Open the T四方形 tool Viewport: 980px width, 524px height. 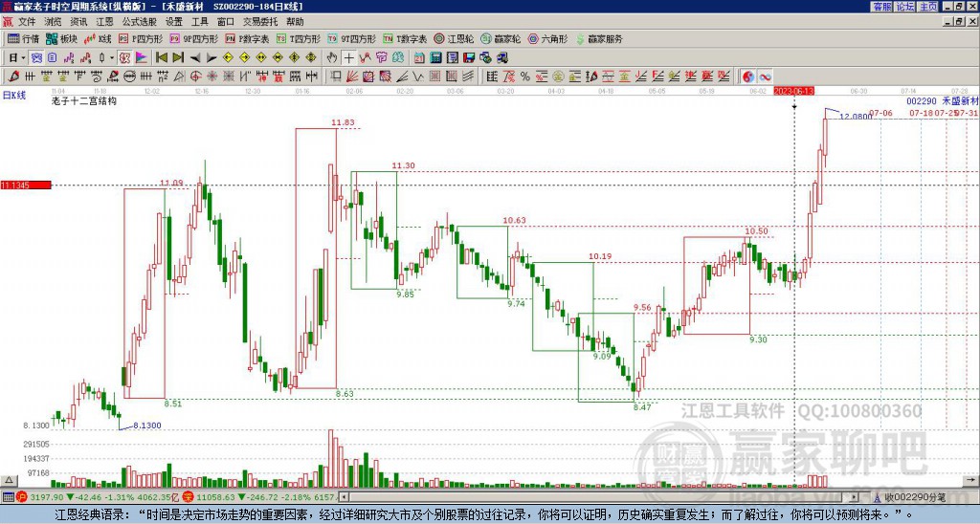pos(299,38)
